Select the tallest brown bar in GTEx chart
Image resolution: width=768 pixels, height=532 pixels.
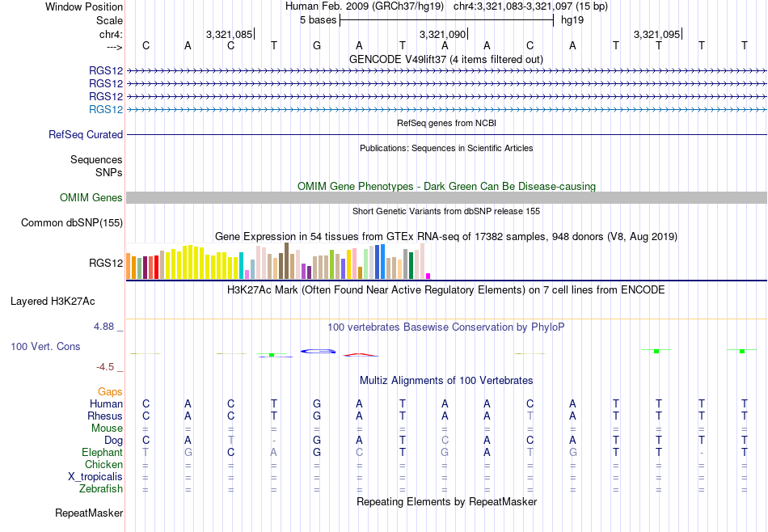point(286,260)
